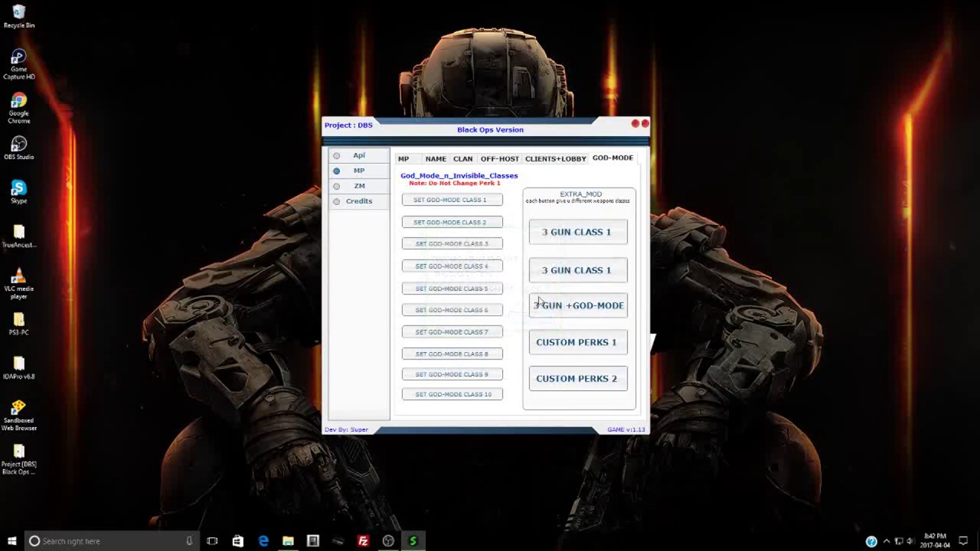Switch to the CLIENTS+LOBBY tab
Screen dimensions: 980x551
coord(556,158)
